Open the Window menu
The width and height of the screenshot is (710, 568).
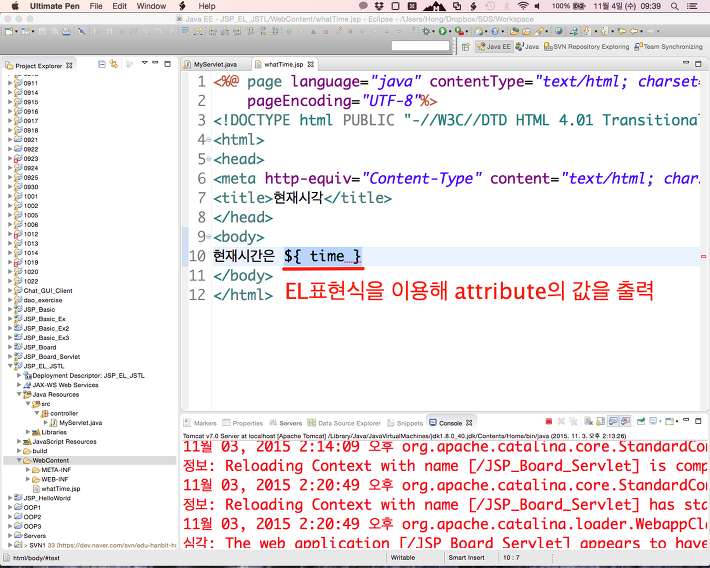[151, 6]
